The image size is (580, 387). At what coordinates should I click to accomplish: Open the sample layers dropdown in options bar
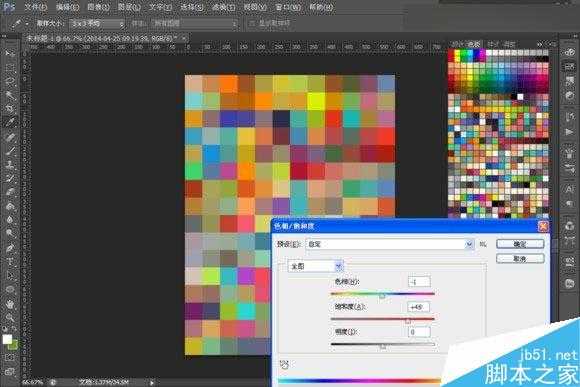pyautogui.click(x=194, y=24)
